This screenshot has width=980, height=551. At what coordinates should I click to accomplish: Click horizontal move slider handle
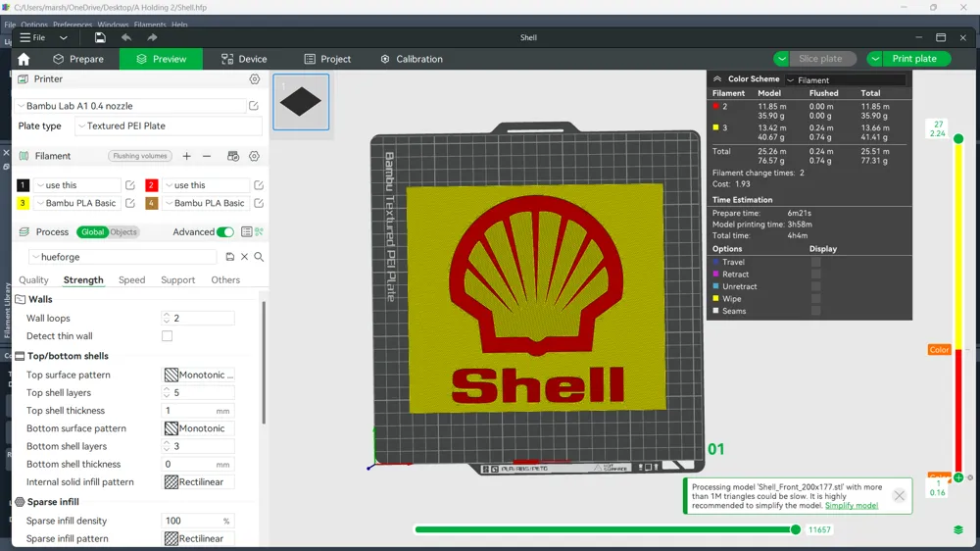(x=796, y=529)
